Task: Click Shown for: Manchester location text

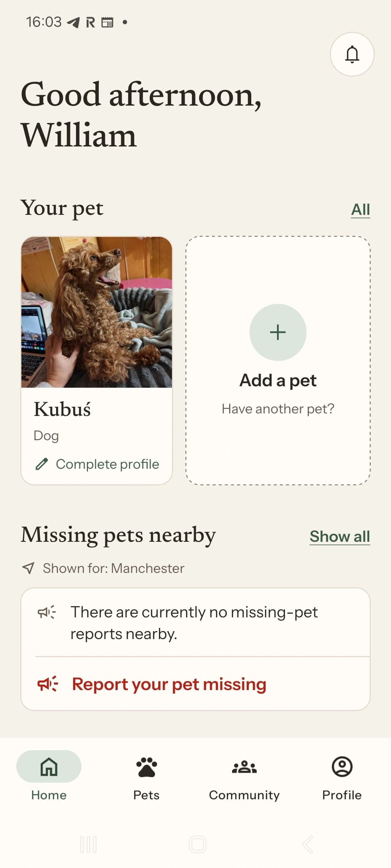Action: click(114, 568)
